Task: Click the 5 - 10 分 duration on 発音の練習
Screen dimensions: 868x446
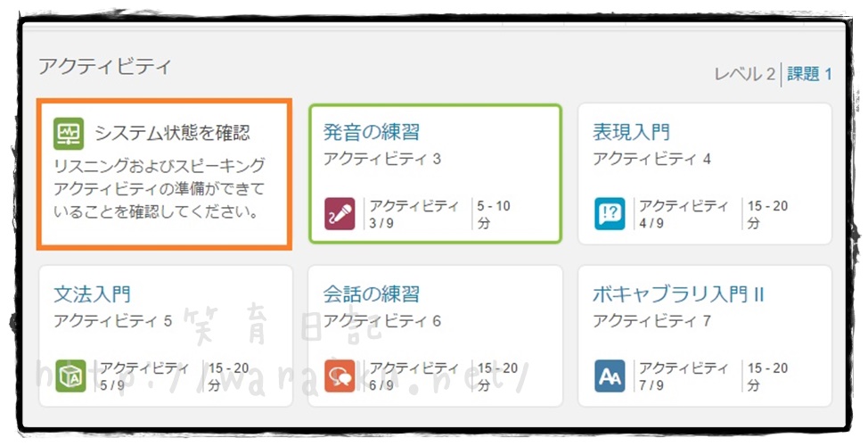Action: coord(493,213)
